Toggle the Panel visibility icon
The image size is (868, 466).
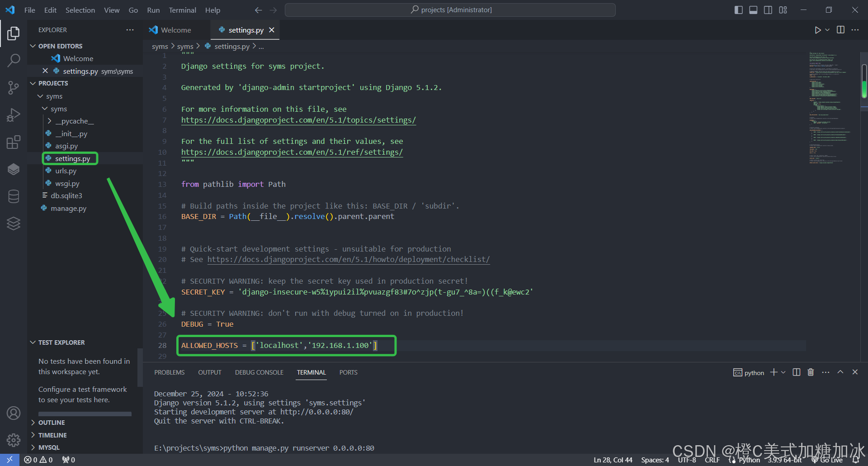point(753,10)
